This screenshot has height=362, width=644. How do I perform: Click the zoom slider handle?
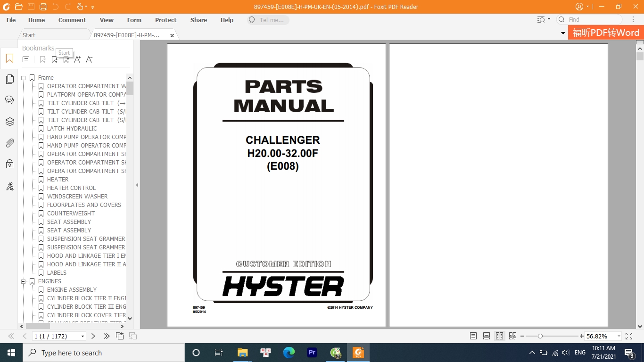click(540, 336)
